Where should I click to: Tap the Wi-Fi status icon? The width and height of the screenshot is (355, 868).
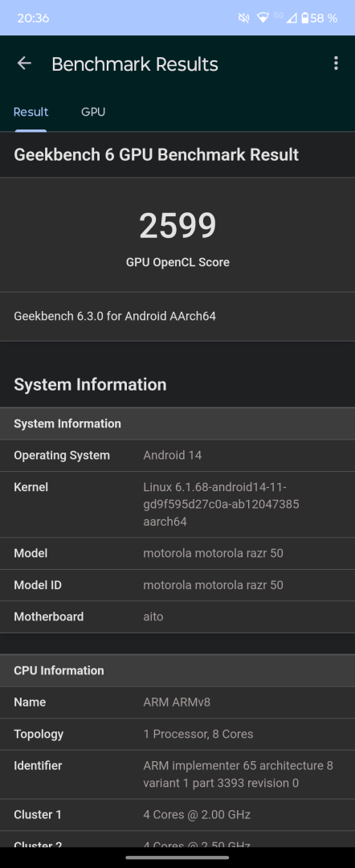(x=263, y=18)
